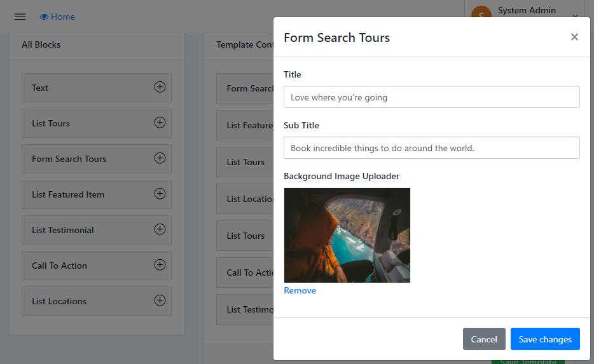594x364 pixels.
Task: Open the Home link with eye icon
Action: tap(57, 17)
